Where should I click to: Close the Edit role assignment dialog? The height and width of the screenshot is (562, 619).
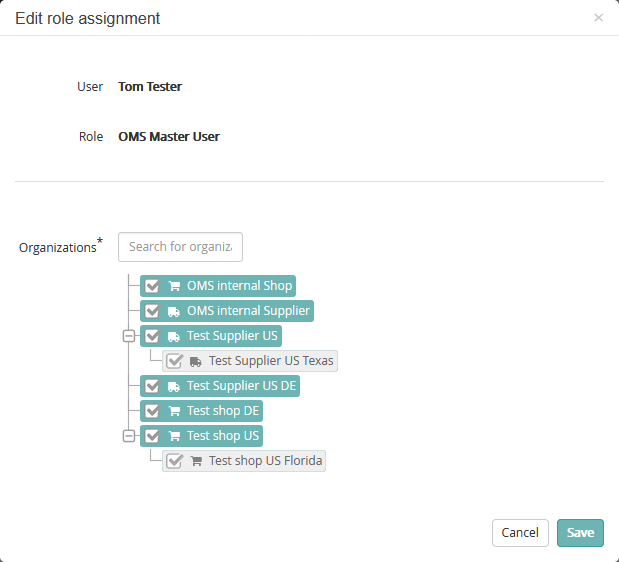tap(598, 18)
